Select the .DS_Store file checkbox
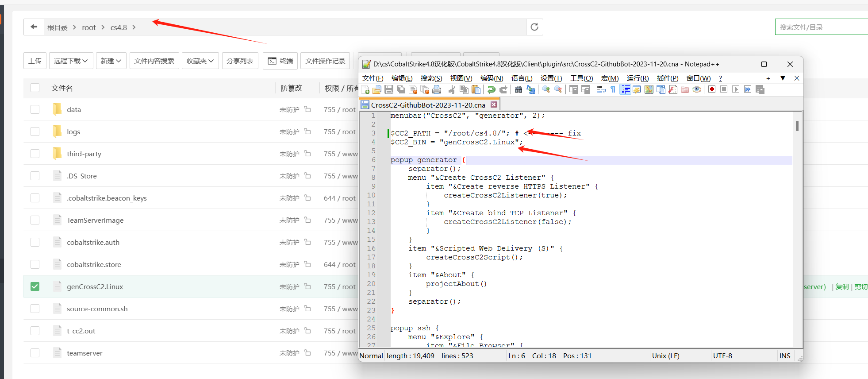This screenshot has height=379, width=868. 35,176
